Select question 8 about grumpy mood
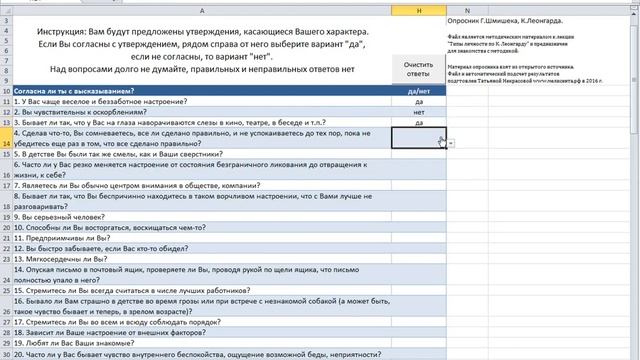The width and height of the screenshot is (640, 360). 202,201
